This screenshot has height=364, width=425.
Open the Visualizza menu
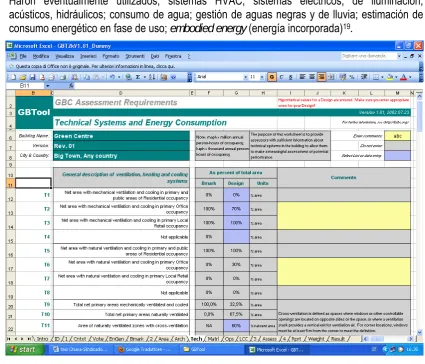65,56
